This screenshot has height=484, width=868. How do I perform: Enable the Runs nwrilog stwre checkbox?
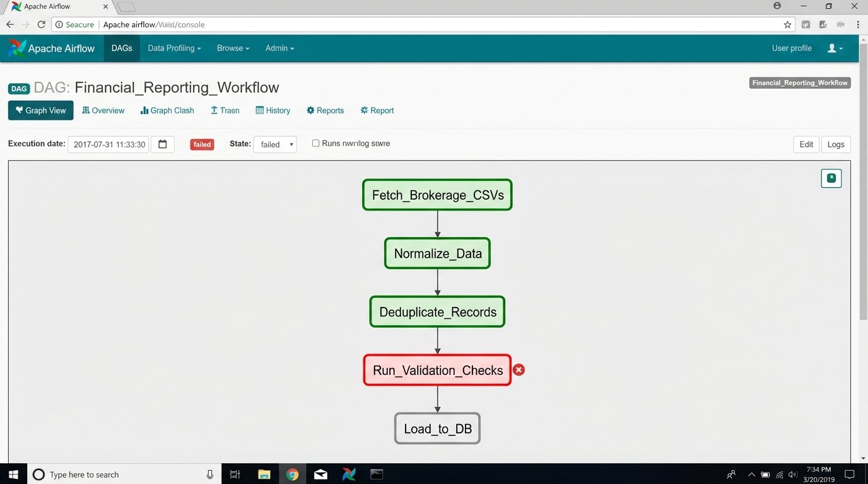tap(315, 143)
